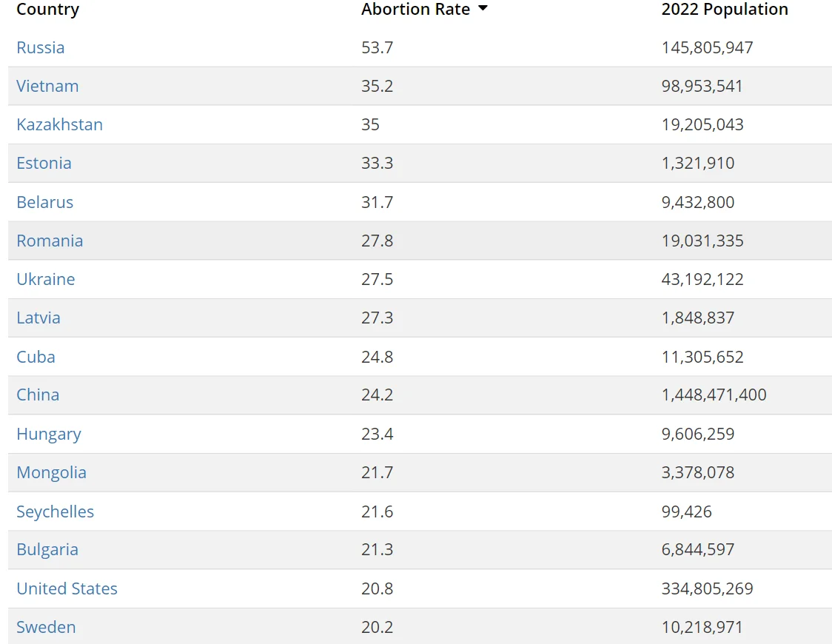The width and height of the screenshot is (832, 644).
Task: Open the Kazakhstan link
Action: [x=59, y=124]
